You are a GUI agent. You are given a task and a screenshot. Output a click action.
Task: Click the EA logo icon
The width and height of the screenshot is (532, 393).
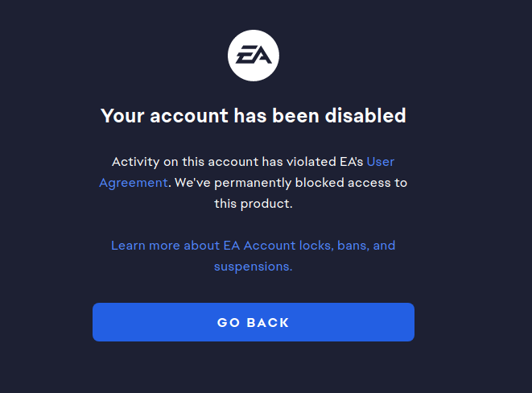click(x=254, y=56)
